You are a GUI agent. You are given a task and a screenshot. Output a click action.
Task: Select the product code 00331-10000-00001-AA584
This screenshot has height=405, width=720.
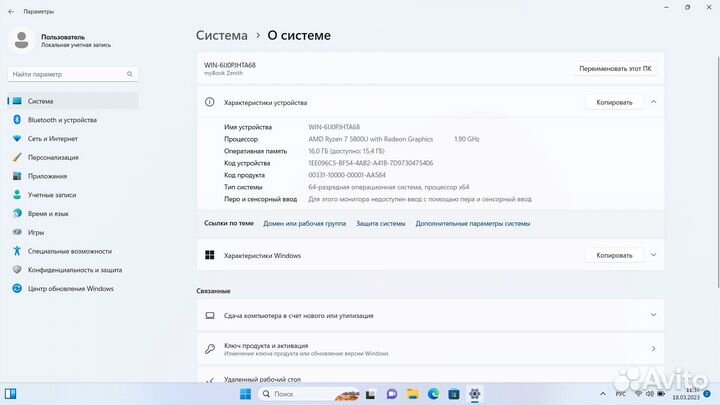pyautogui.click(x=347, y=175)
